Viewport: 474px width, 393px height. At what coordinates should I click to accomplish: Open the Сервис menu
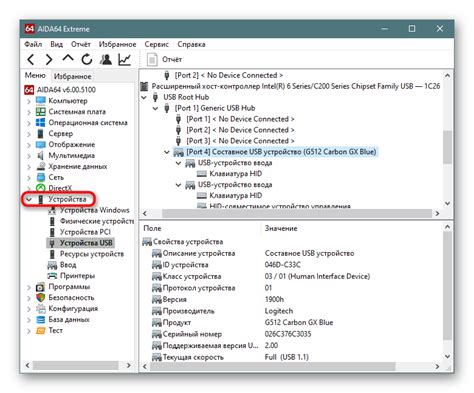click(157, 44)
